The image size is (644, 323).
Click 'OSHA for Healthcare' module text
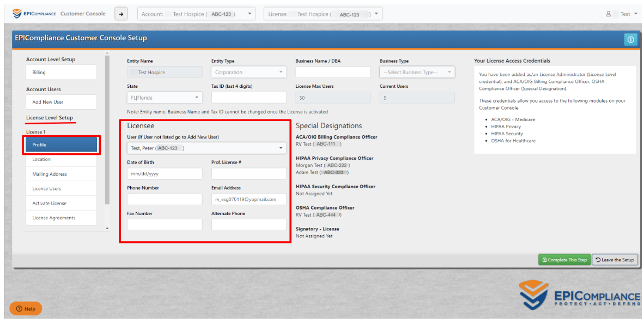513,141
